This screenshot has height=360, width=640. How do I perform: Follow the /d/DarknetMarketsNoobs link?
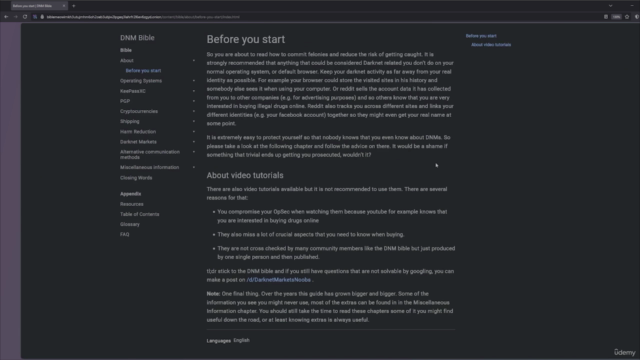pos(279,280)
